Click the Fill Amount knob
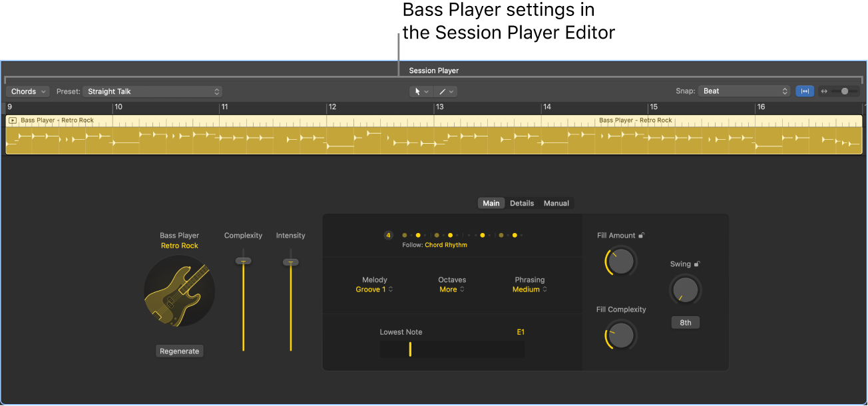The width and height of the screenshot is (868, 406). click(x=621, y=262)
